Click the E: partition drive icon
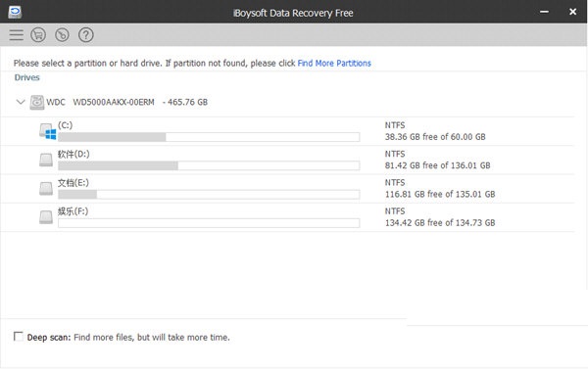Screen dimensions: 588x369 click(x=46, y=188)
